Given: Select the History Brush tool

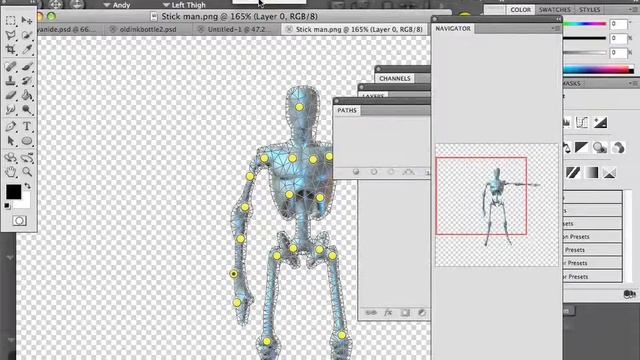Looking at the screenshot, I should (27, 81).
